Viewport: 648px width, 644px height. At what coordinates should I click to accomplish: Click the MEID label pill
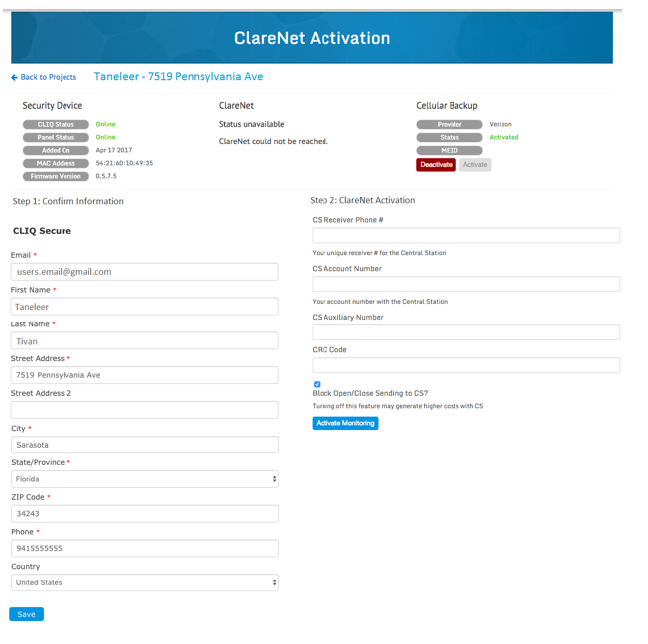450,150
